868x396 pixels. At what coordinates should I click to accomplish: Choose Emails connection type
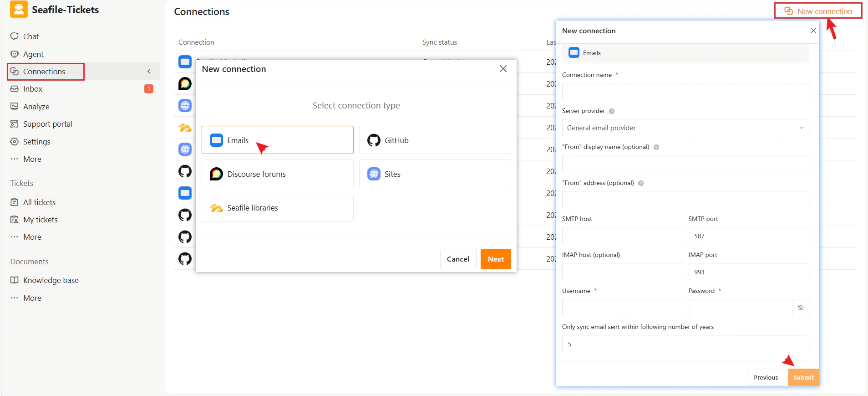point(278,140)
